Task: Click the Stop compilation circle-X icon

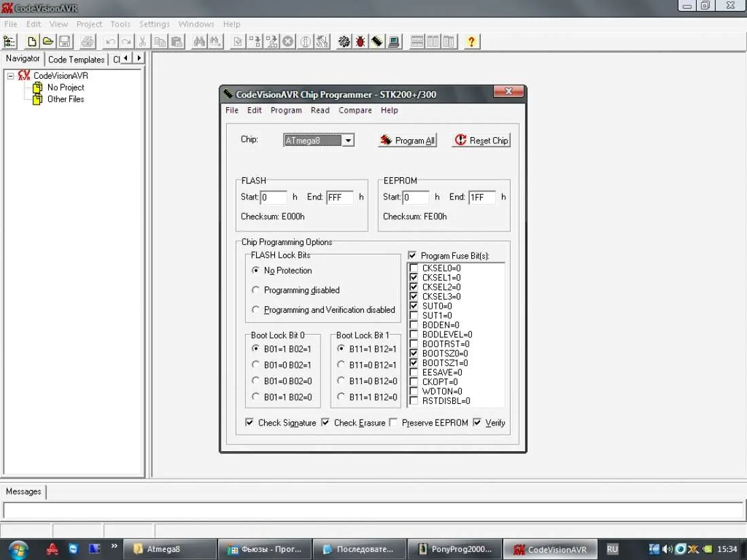Action: (288, 42)
